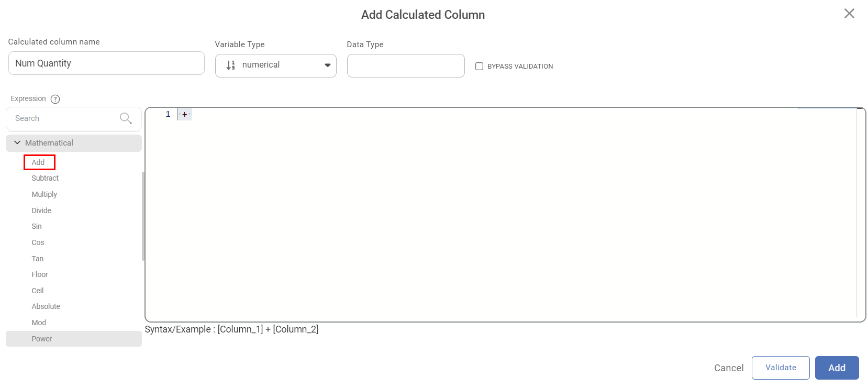Viewport: 868px width, 388px height.
Task: Click the blue Add button
Action: [x=837, y=368]
